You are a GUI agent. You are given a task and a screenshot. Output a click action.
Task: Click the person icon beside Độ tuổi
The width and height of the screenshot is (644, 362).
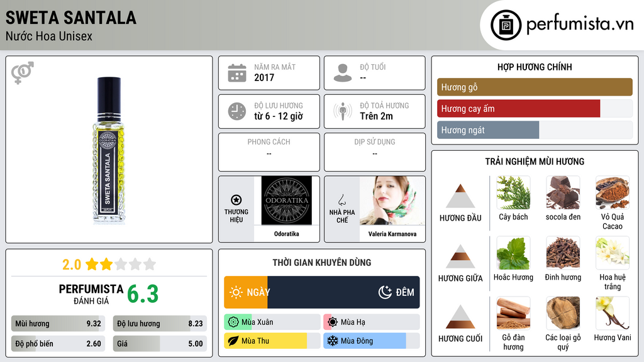343,73
